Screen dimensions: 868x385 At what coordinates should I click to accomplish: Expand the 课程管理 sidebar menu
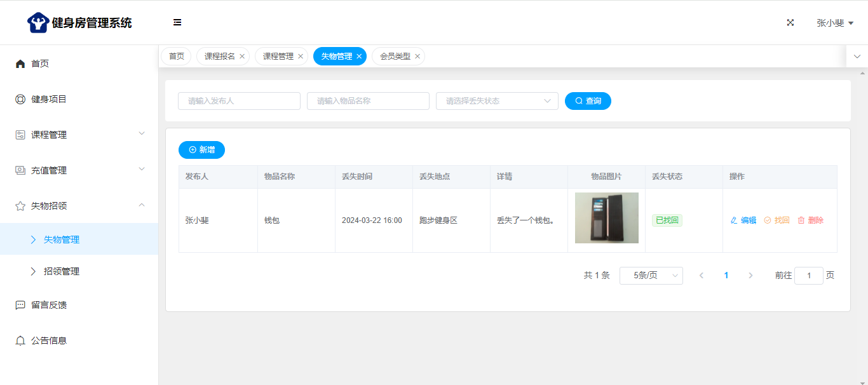79,135
